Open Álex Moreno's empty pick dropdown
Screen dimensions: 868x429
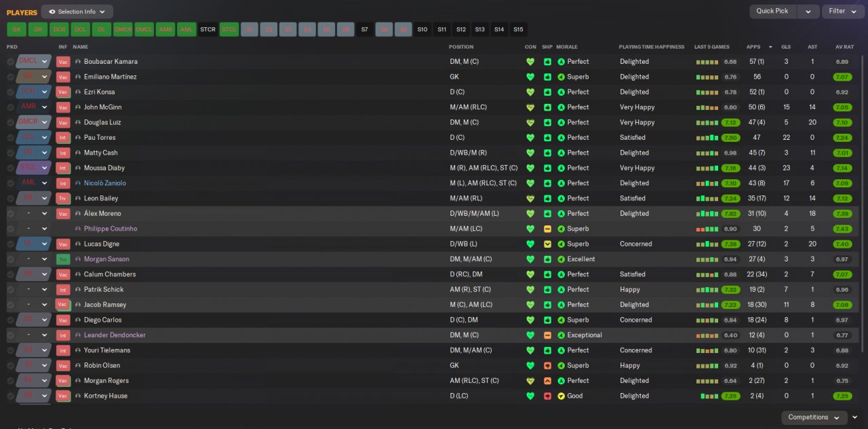[34, 214]
